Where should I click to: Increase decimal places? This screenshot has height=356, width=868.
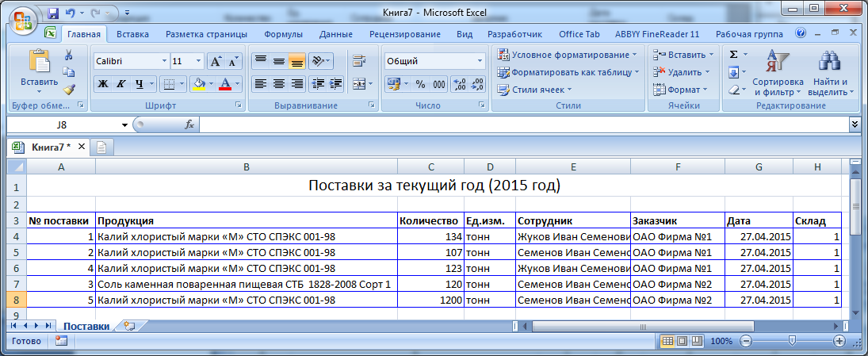(460, 84)
